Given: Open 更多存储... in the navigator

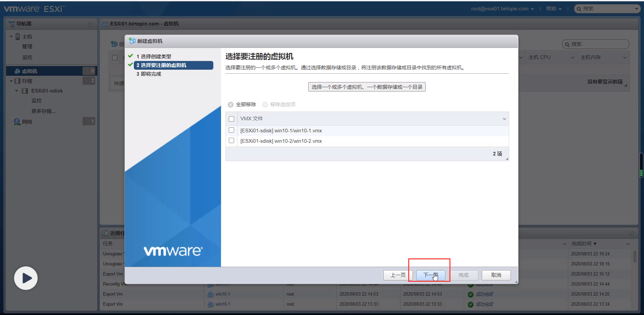Looking at the screenshot, I should 43,111.
